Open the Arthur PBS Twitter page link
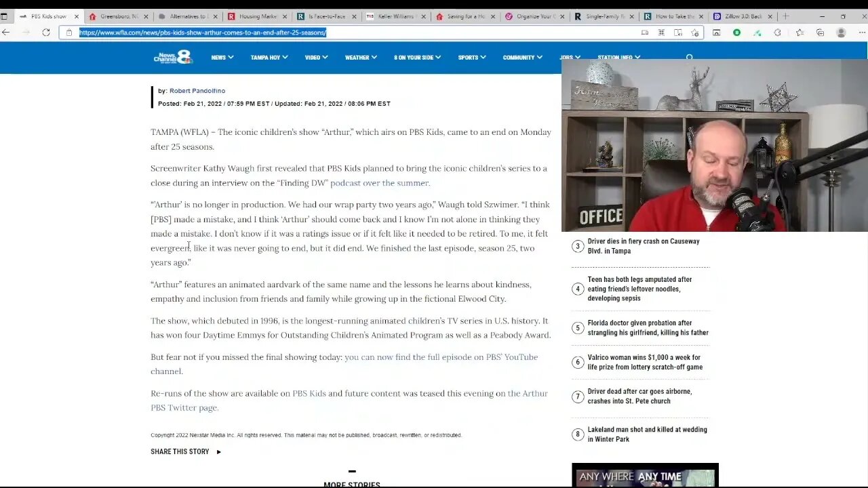Image resolution: width=868 pixels, height=488 pixels. (349, 401)
